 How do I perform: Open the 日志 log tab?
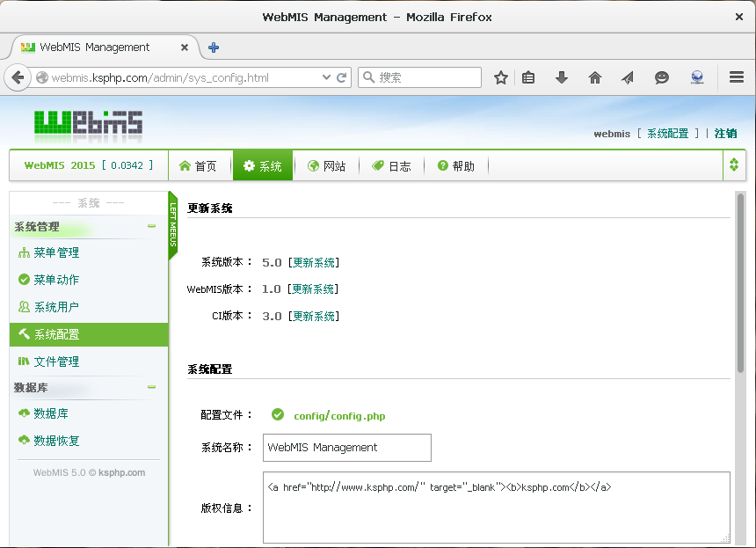point(391,166)
